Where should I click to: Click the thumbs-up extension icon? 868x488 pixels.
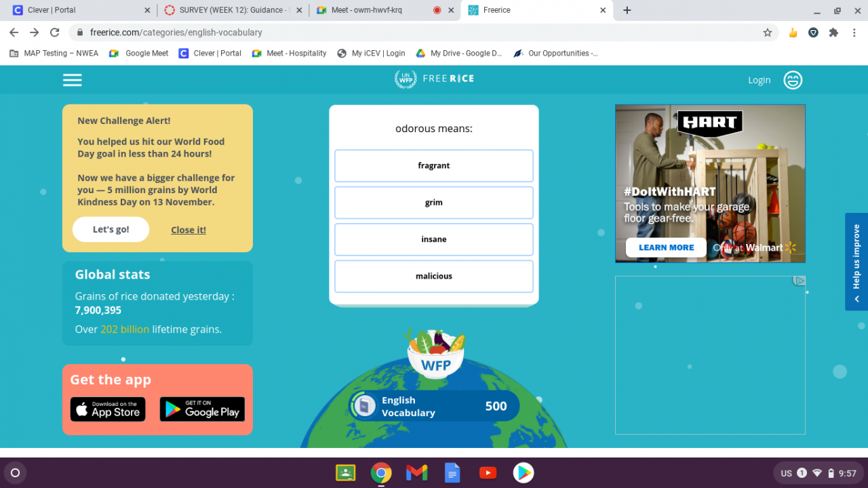coord(793,33)
